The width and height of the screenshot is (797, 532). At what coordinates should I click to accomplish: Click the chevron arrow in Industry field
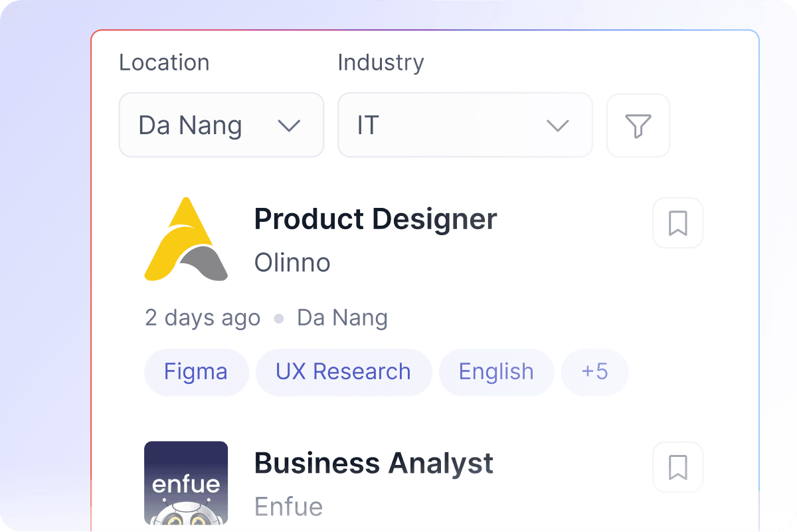(x=557, y=126)
